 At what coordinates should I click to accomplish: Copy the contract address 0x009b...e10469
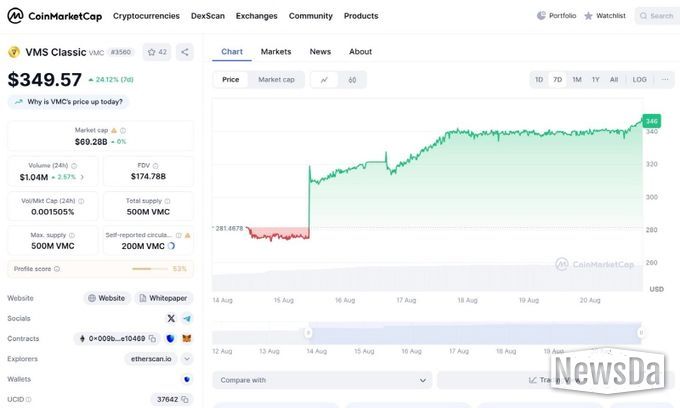152,338
